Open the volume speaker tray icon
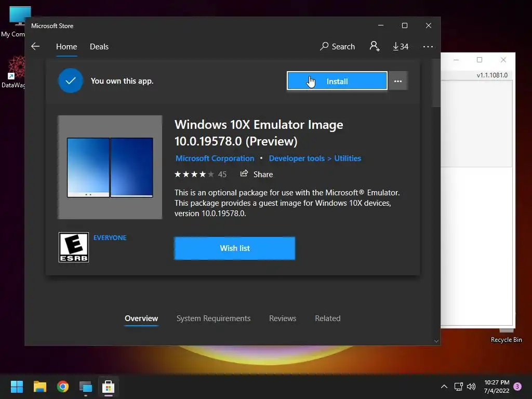532x399 pixels. tap(471, 387)
